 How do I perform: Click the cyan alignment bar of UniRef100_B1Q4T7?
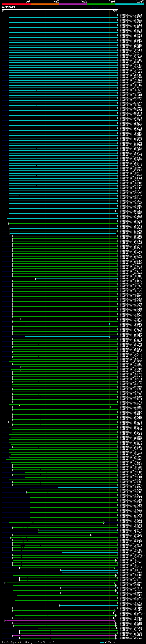coord(76,279)
